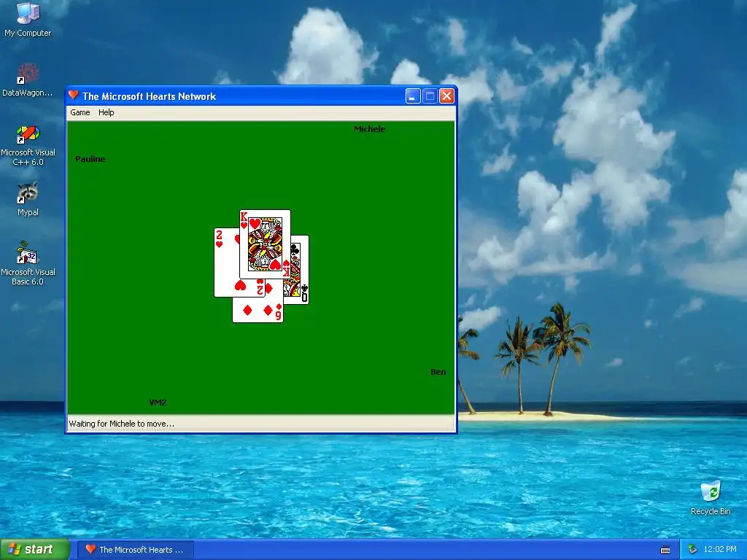The width and height of the screenshot is (747, 560).
Task: Click the player name Ben
Action: tap(438, 372)
